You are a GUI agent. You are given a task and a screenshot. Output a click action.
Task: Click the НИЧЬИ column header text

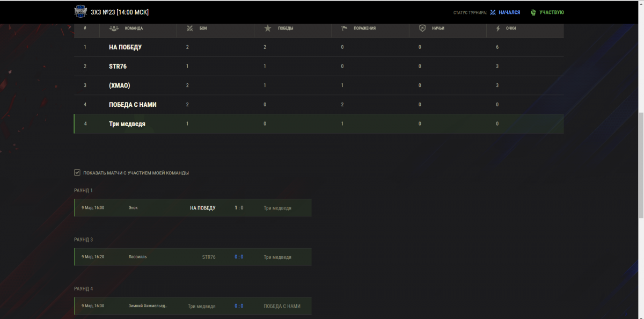point(438,28)
